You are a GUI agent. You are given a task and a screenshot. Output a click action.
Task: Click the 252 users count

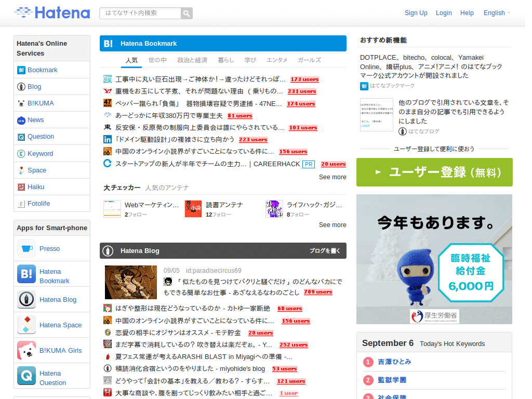coord(294,345)
